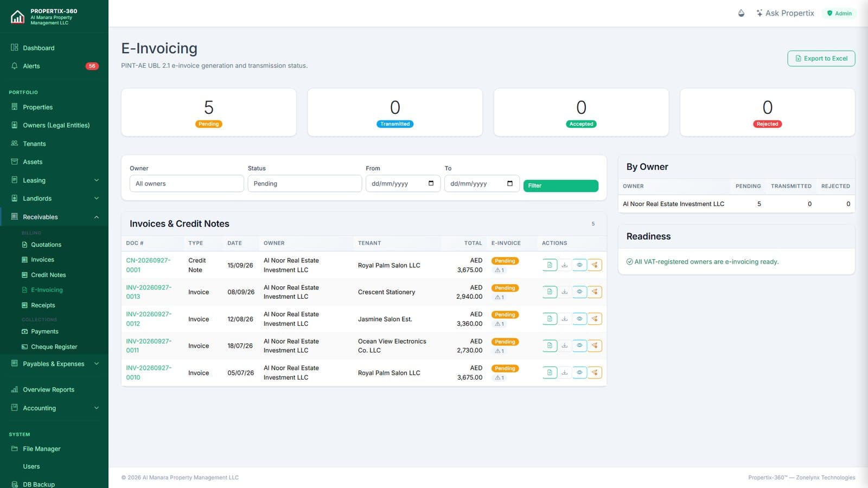Viewport: 868px width, 488px height.
Task: Preview e-invoice with eye icon for INV-20260927-0011
Action: 579,345
